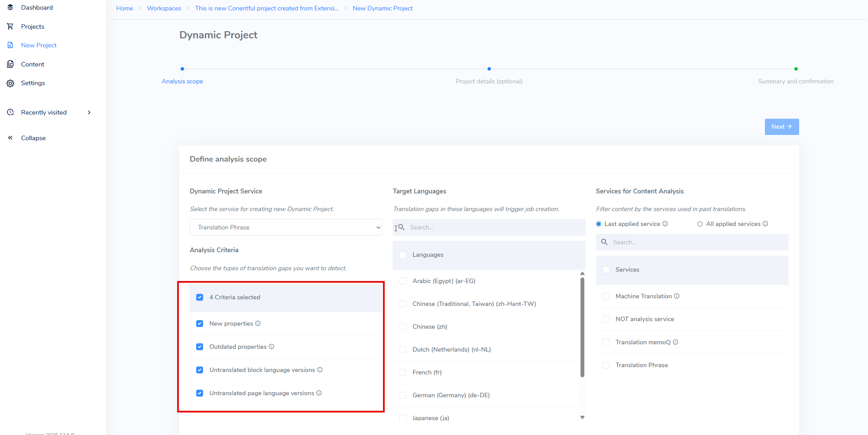Screen dimensions: 868x435
Task: Check the select-all Languages checkbox
Action: point(403,255)
